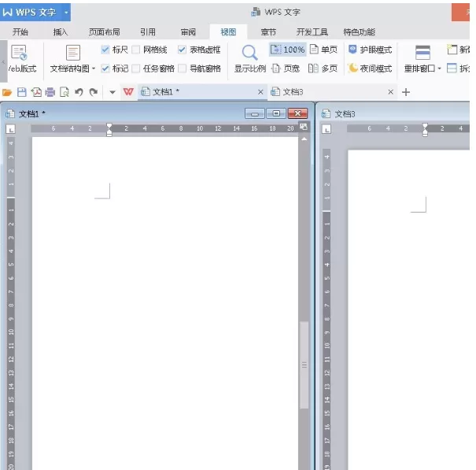Enable the 导航窗格 navigation pane checkbox
Image resolution: width=476 pixels, height=470 pixels.
(x=183, y=68)
